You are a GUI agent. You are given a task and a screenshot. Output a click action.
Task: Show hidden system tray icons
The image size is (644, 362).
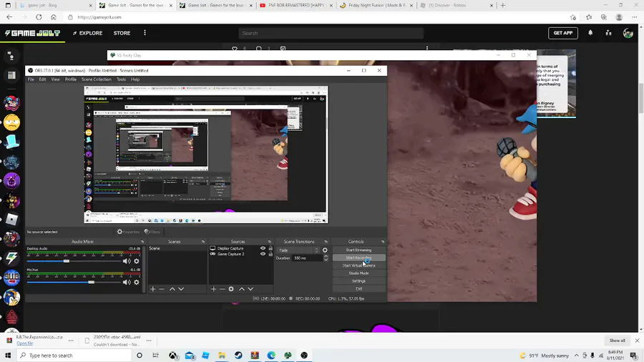coord(576,356)
